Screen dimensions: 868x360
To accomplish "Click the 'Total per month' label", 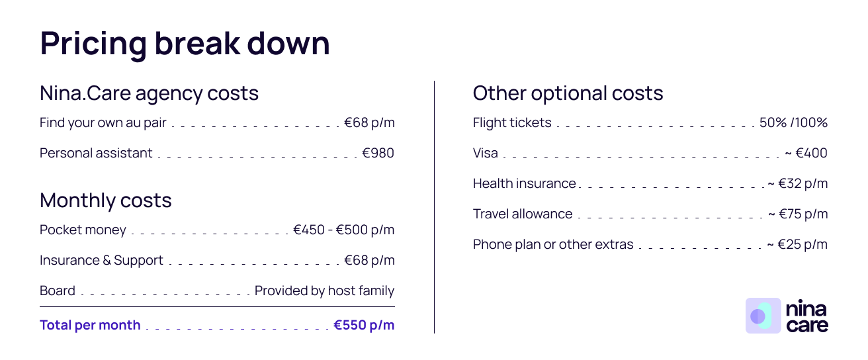I will (90, 326).
